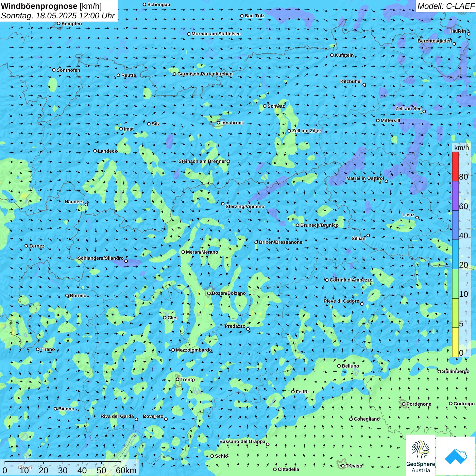Click the Lienz city label
The image size is (476, 476).
tap(408, 215)
